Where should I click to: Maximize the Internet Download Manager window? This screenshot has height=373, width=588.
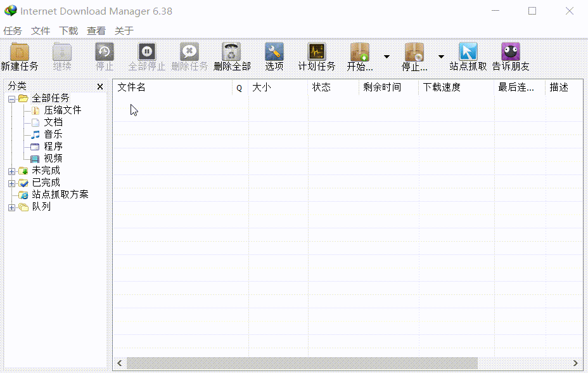(x=532, y=11)
